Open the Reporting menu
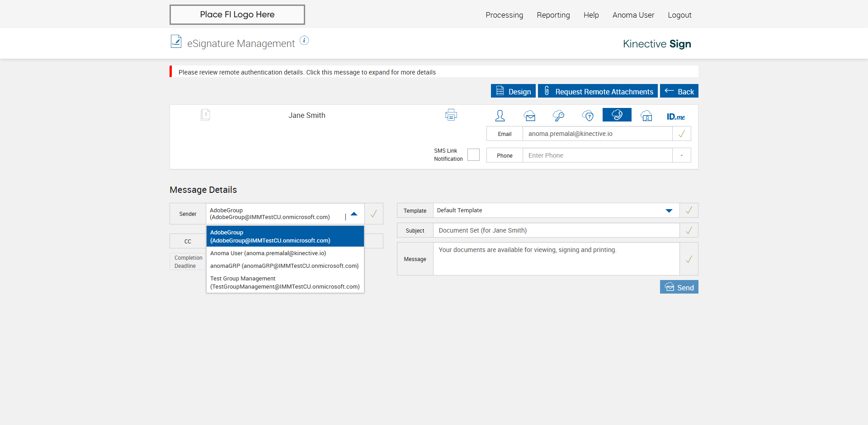Screen dimensions: 868x425 tap(553, 15)
